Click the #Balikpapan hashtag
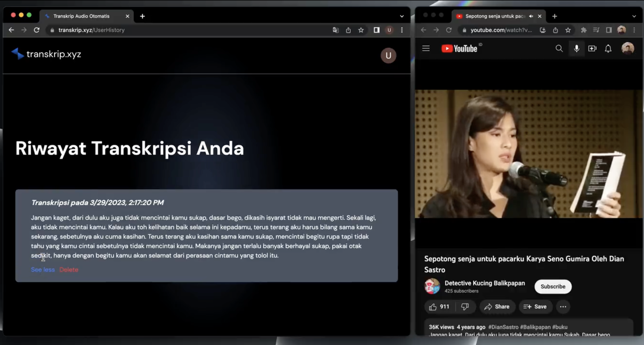644x345 pixels. click(x=535, y=327)
